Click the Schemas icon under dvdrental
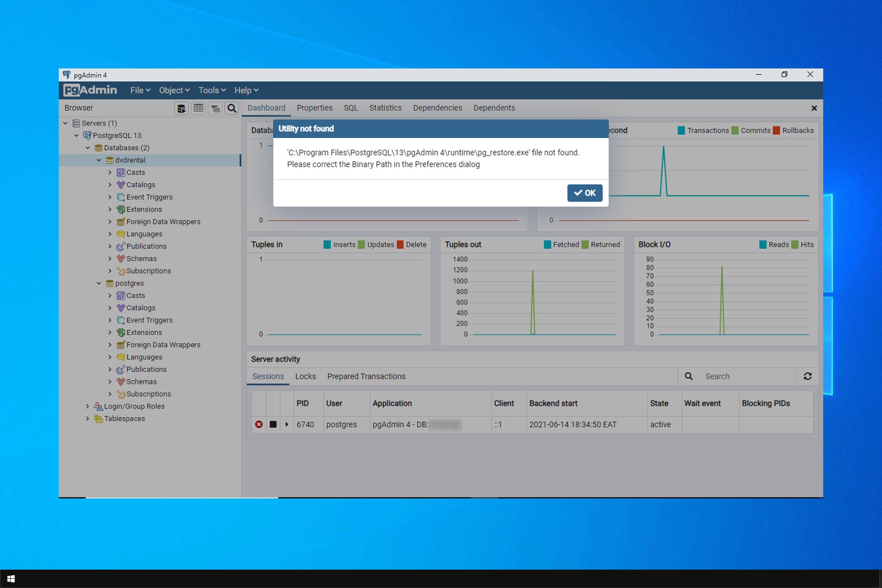 [121, 259]
